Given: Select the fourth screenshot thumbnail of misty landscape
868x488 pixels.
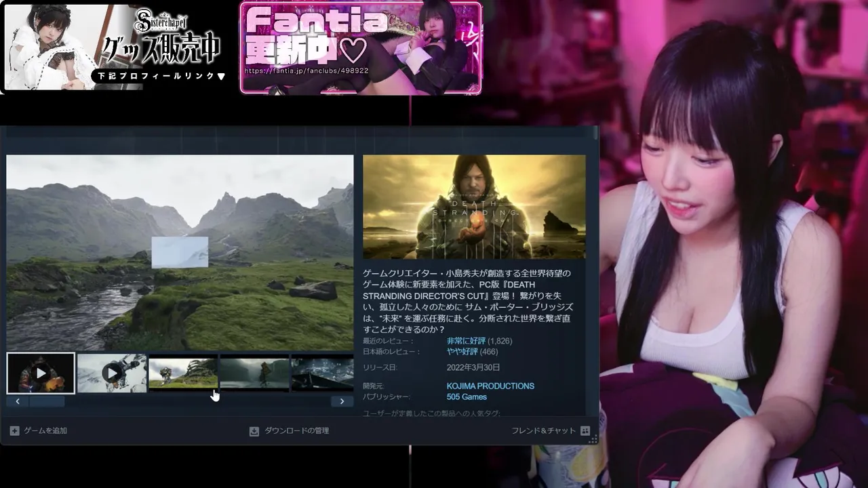Looking at the screenshot, I should 254,373.
